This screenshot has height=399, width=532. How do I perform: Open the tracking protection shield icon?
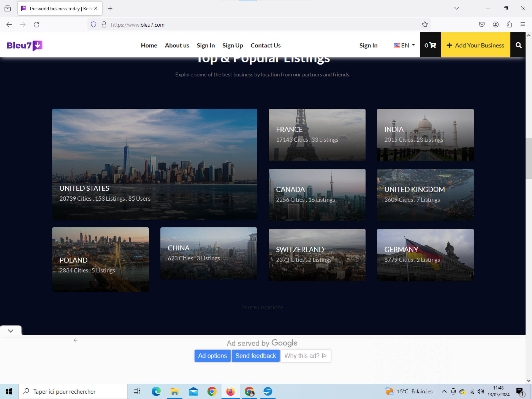click(94, 25)
